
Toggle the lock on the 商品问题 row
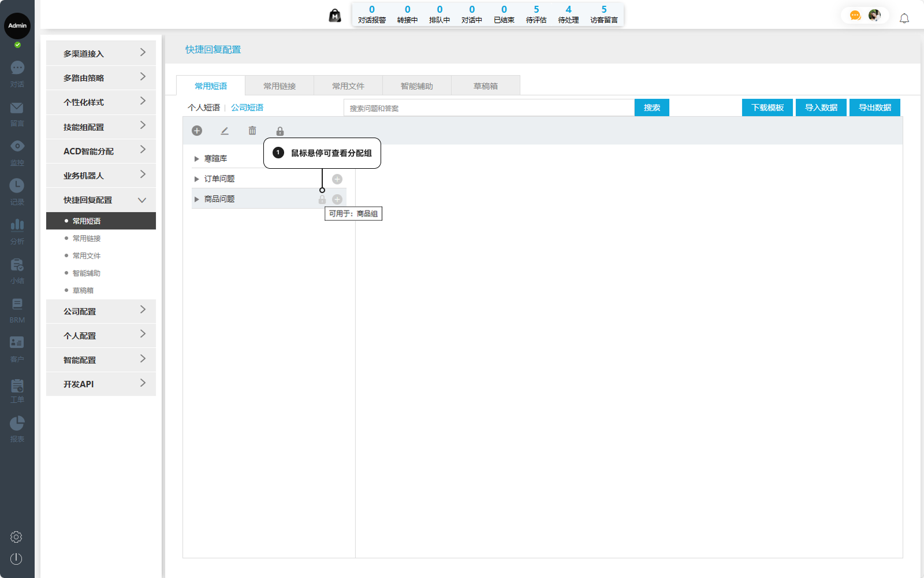322,199
